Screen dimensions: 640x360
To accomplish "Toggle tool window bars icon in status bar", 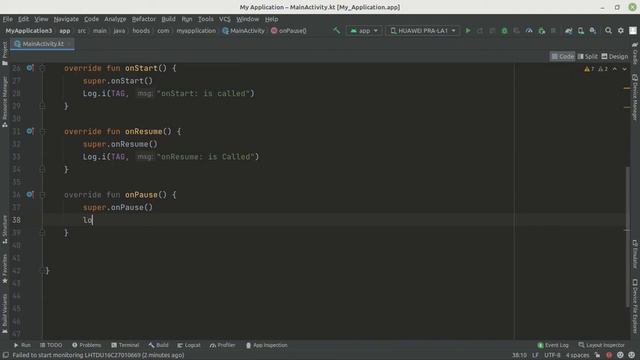I will (x=6, y=355).
